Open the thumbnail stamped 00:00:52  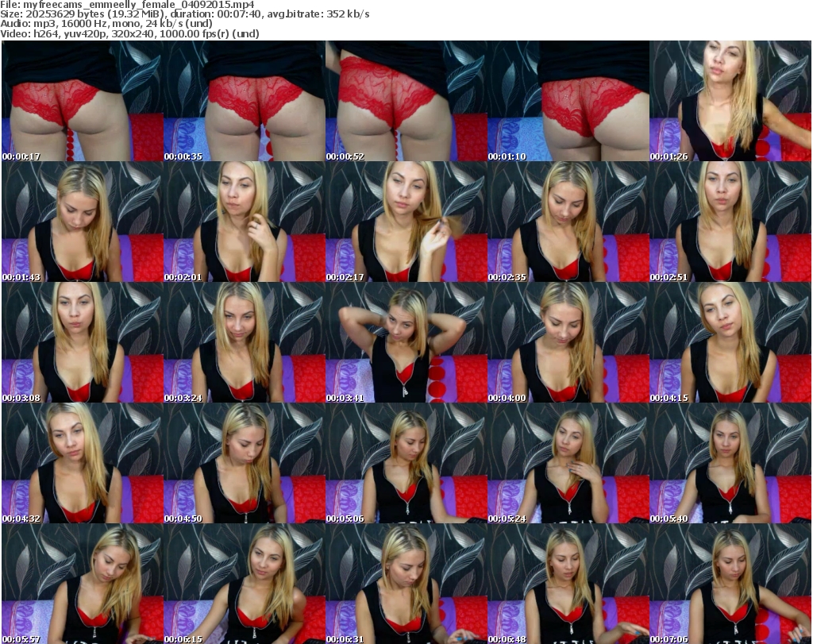(x=406, y=101)
